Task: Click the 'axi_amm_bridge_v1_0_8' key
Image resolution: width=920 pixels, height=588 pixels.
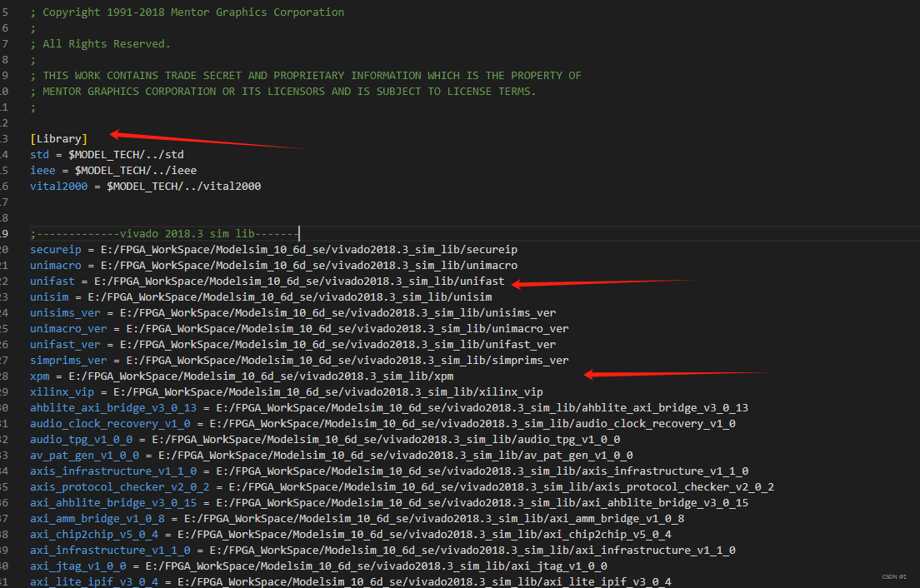Action: pos(97,519)
